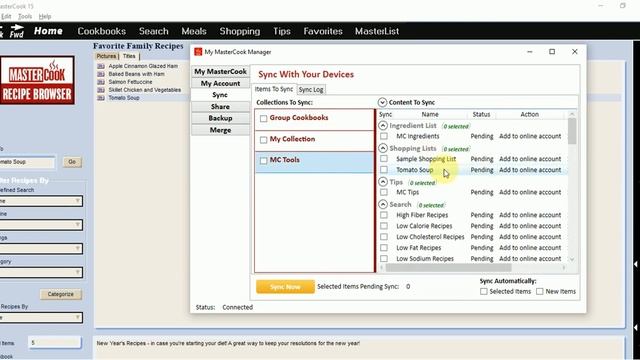
Task: Check the My Collection checkbox
Action: pyautogui.click(x=264, y=140)
